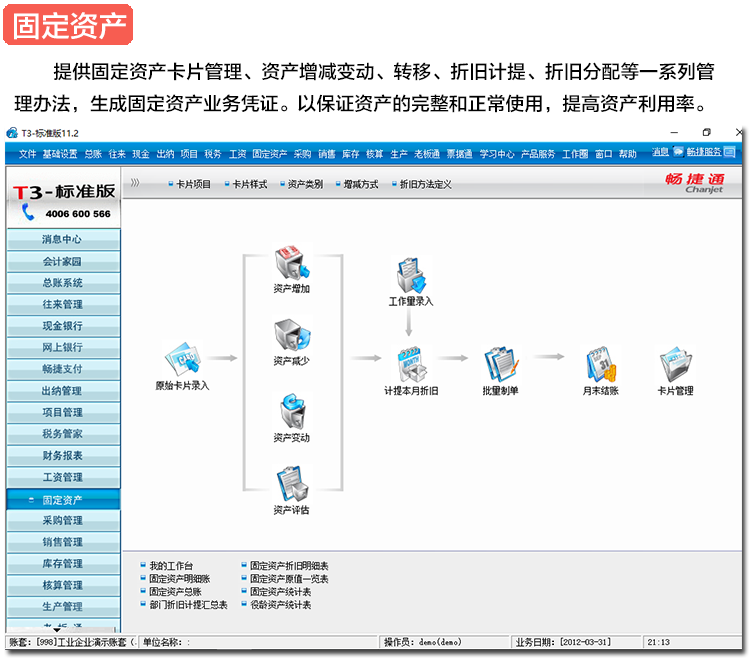Open the 固定资产 menu in menu bar
This screenshot has width=750, height=668.
pyautogui.click(x=269, y=154)
